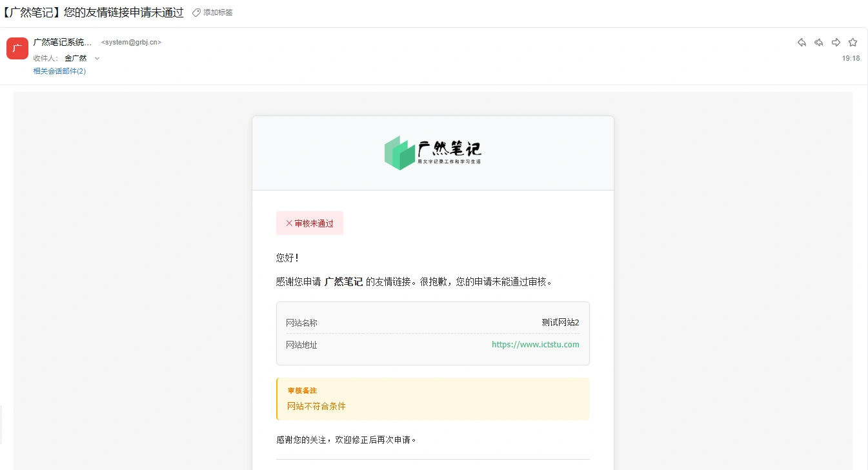Expand the recipient details chevron

click(x=97, y=58)
